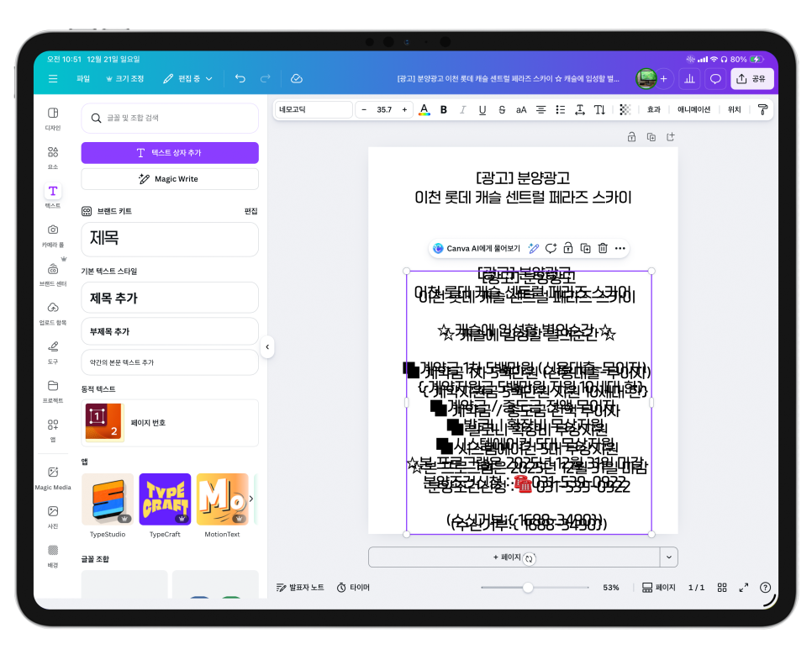Image resolution: width=812 pixels, height=660 pixels.
Task: Add body text with 약간의 본문 텍스트 추가
Action: (x=170, y=362)
